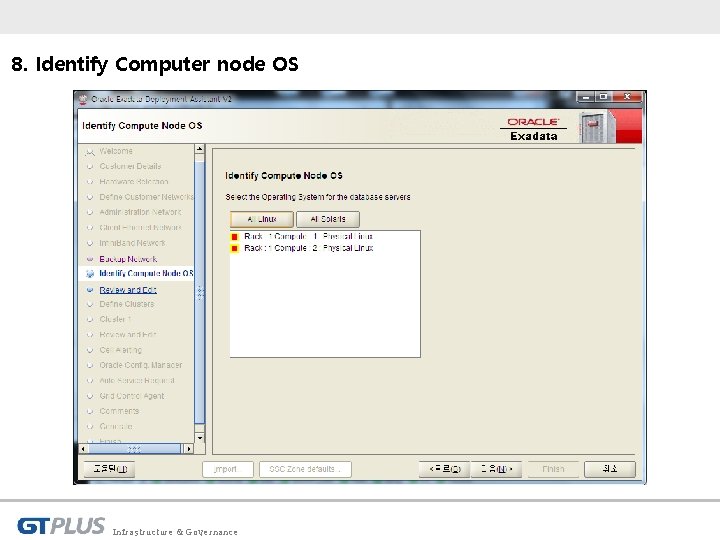Click the Cancel button at bottom right

pos(610,469)
